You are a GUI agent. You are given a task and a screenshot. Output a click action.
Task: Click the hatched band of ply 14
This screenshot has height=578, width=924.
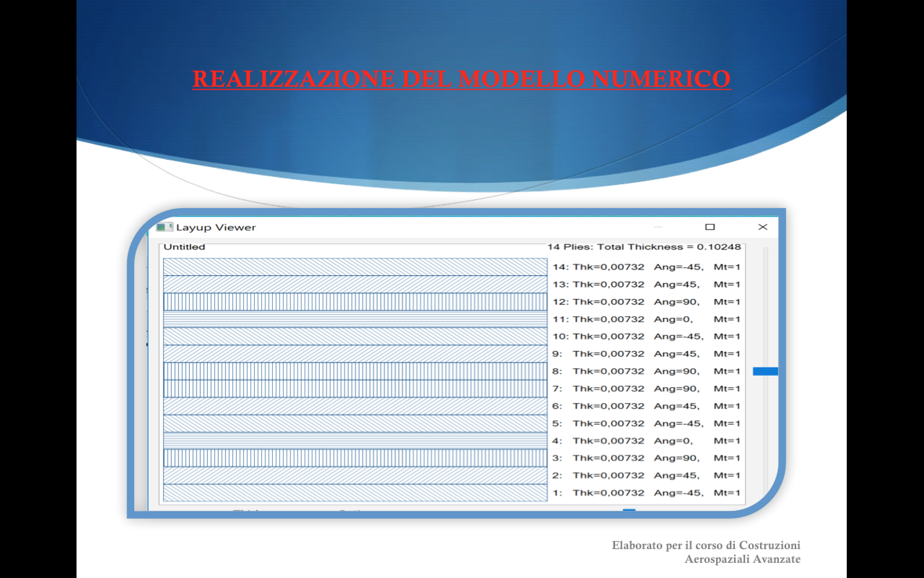(x=355, y=267)
